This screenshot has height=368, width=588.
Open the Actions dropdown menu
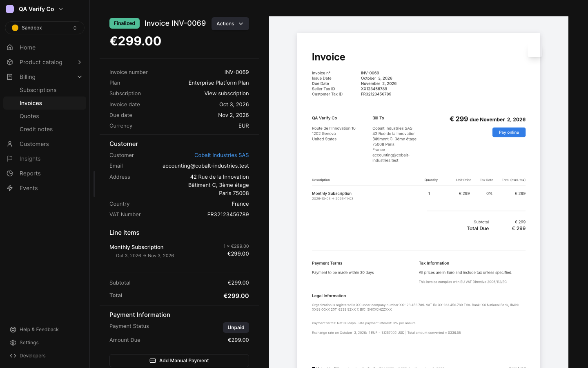pyautogui.click(x=230, y=24)
